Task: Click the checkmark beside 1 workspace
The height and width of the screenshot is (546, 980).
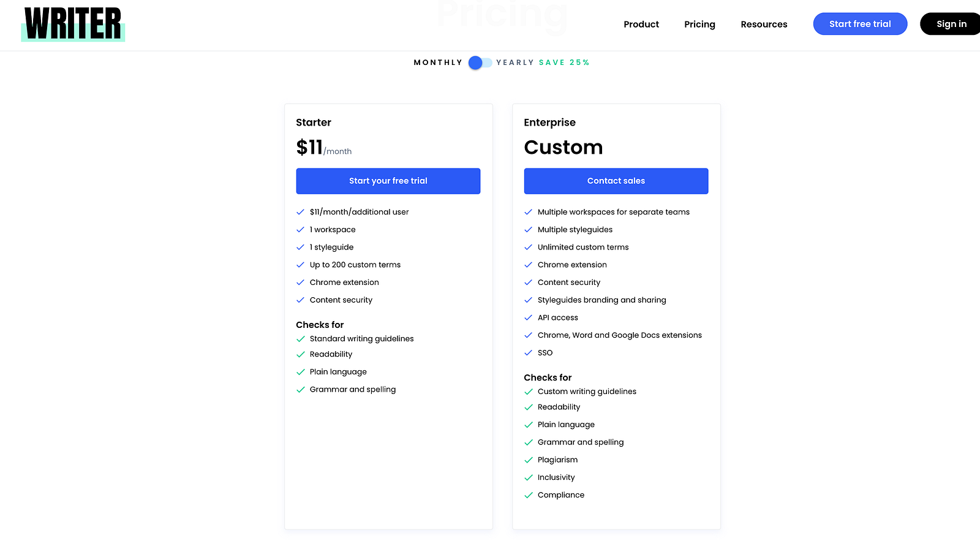Action: click(300, 230)
